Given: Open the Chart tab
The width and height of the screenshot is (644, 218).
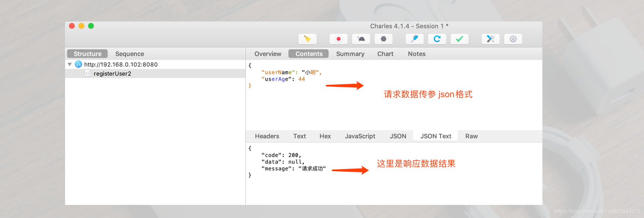Looking at the screenshot, I should coord(385,54).
